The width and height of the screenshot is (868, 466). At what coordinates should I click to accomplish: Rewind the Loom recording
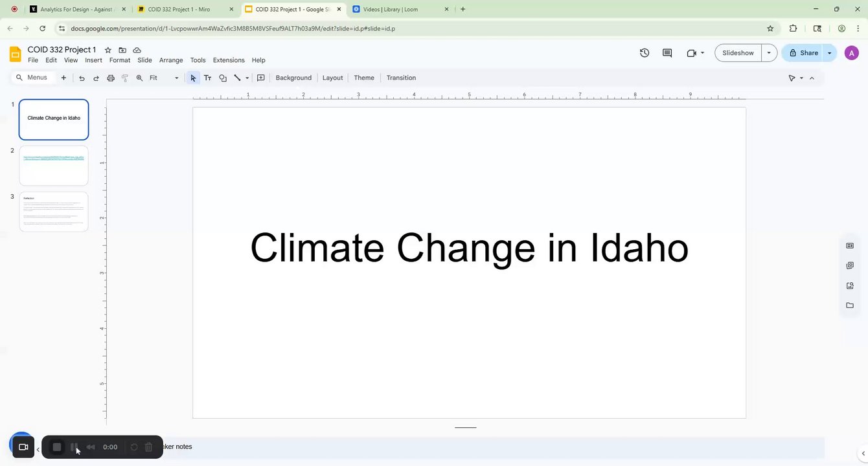[x=91, y=447]
